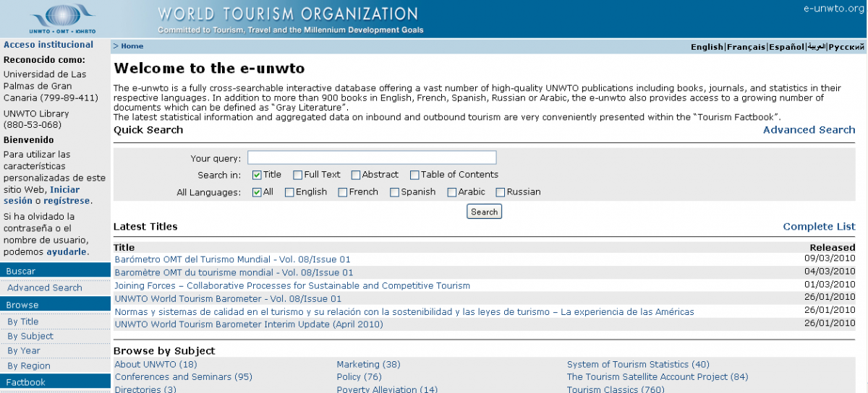The height and width of the screenshot is (393, 868).
Task: Open System of Tourism Statistics (40) subject
Action: point(638,364)
